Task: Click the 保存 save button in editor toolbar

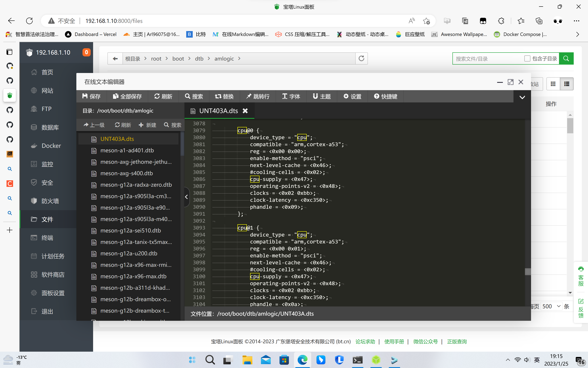Action: [91, 96]
